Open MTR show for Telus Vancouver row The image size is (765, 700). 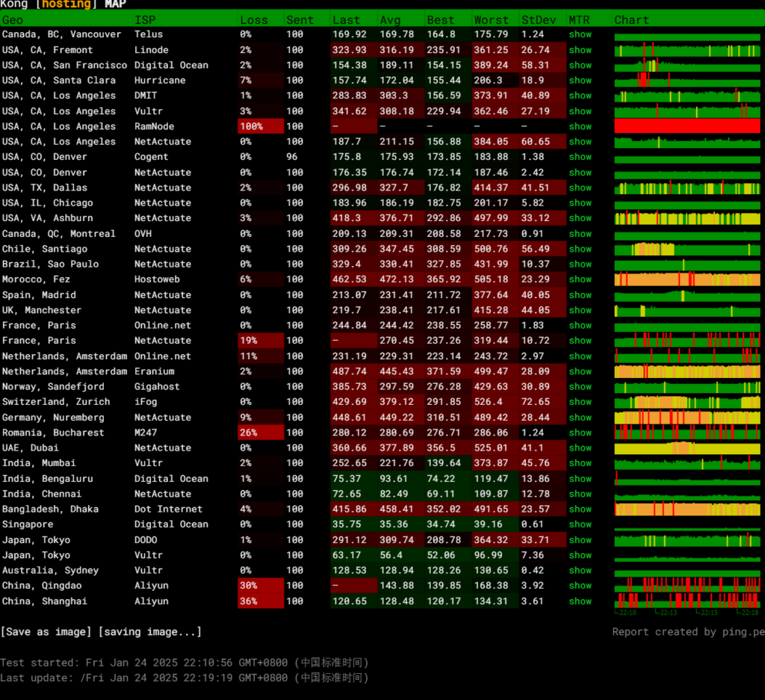pyautogui.click(x=580, y=34)
